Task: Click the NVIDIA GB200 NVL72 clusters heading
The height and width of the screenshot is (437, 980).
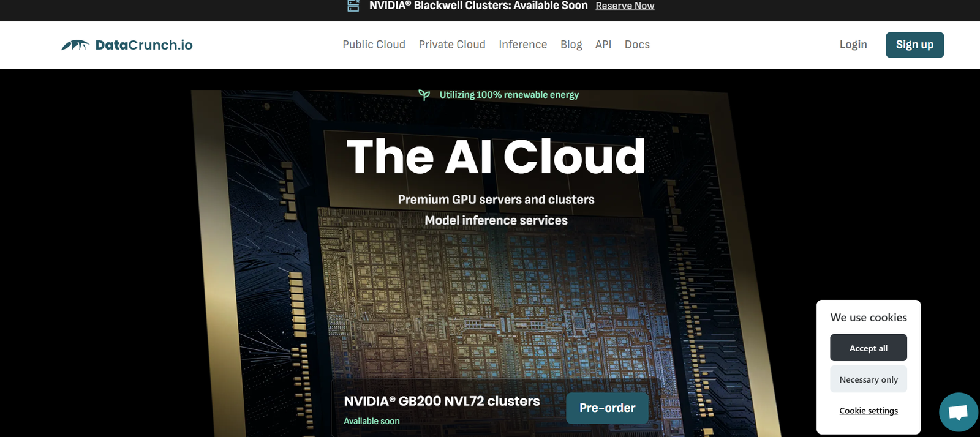Action: pyautogui.click(x=442, y=401)
